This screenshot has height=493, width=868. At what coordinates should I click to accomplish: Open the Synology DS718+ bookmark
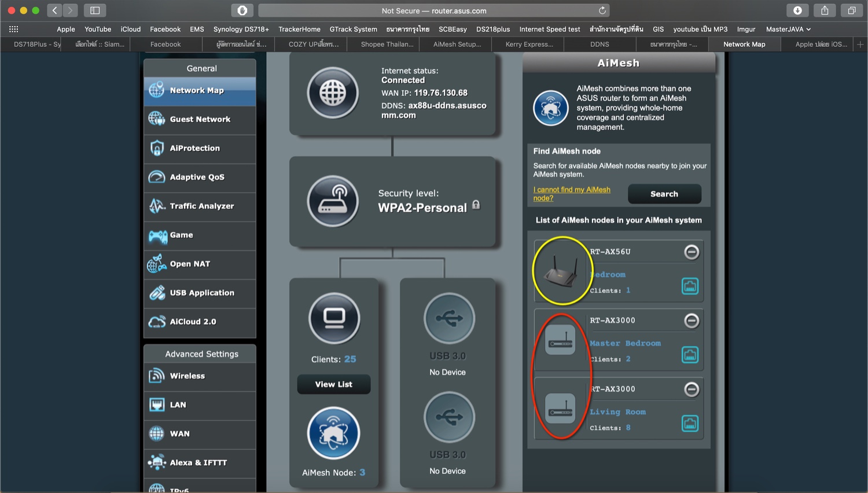coord(241,29)
